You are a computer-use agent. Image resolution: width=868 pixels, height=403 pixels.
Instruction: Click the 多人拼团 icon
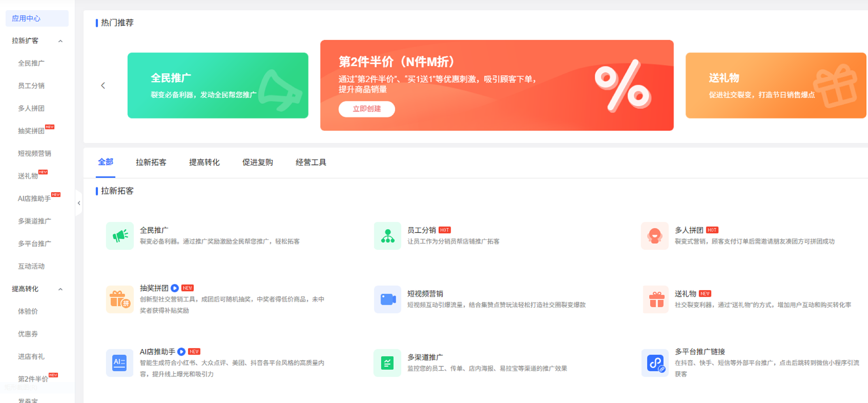click(x=654, y=236)
